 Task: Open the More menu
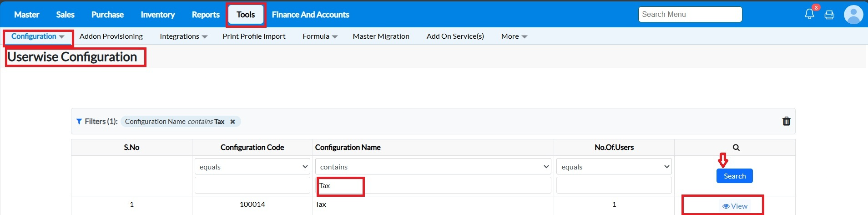514,36
